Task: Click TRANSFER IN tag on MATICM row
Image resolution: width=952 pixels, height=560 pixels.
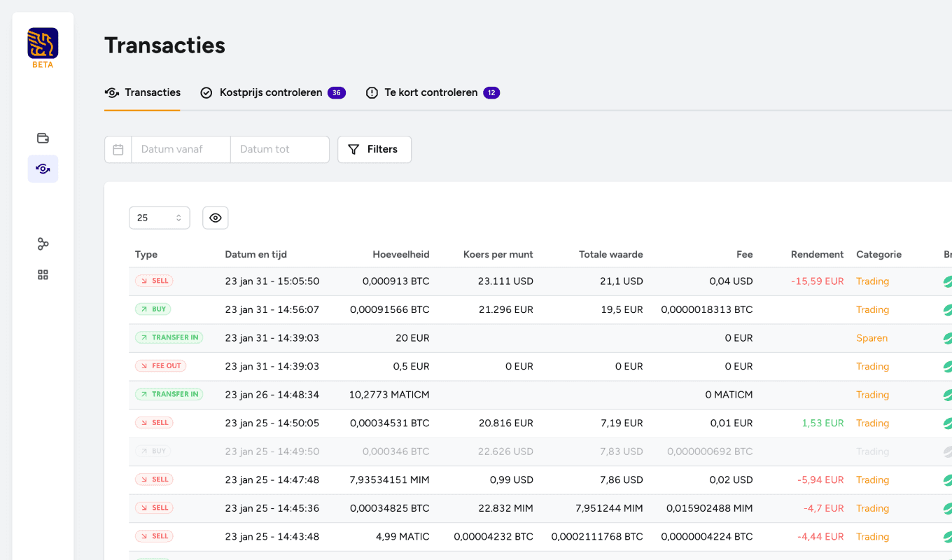Action: point(169,394)
